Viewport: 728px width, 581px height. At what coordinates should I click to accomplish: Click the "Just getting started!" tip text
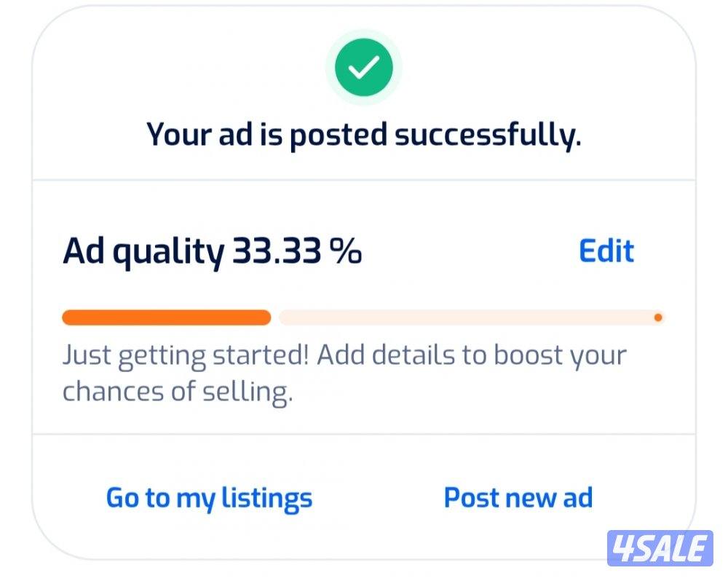point(186,356)
